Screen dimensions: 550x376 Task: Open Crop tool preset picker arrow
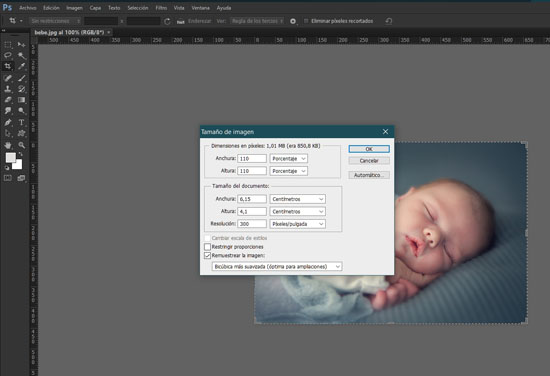pyautogui.click(x=21, y=21)
